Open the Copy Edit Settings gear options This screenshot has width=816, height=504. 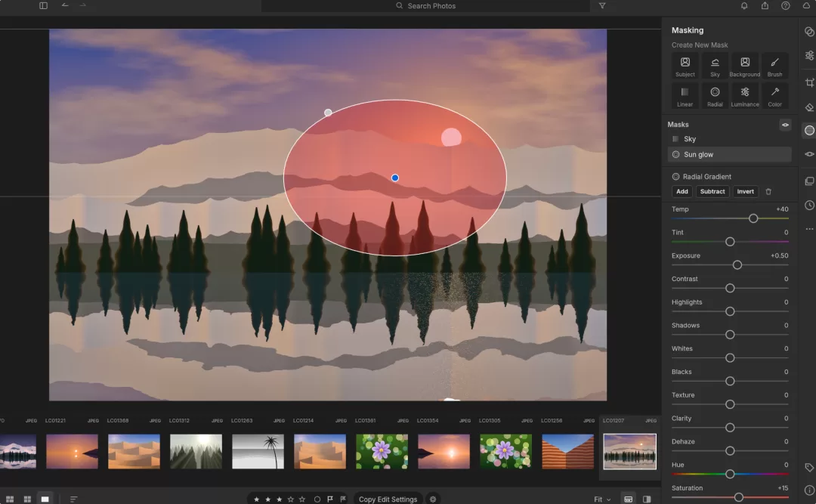433,499
